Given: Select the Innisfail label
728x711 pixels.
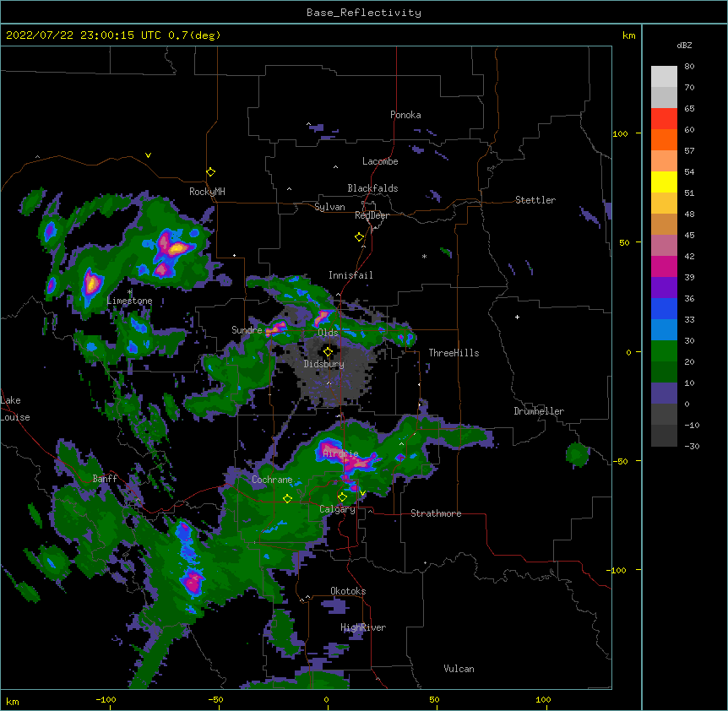Looking at the screenshot, I should pyautogui.click(x=350, y=275).
